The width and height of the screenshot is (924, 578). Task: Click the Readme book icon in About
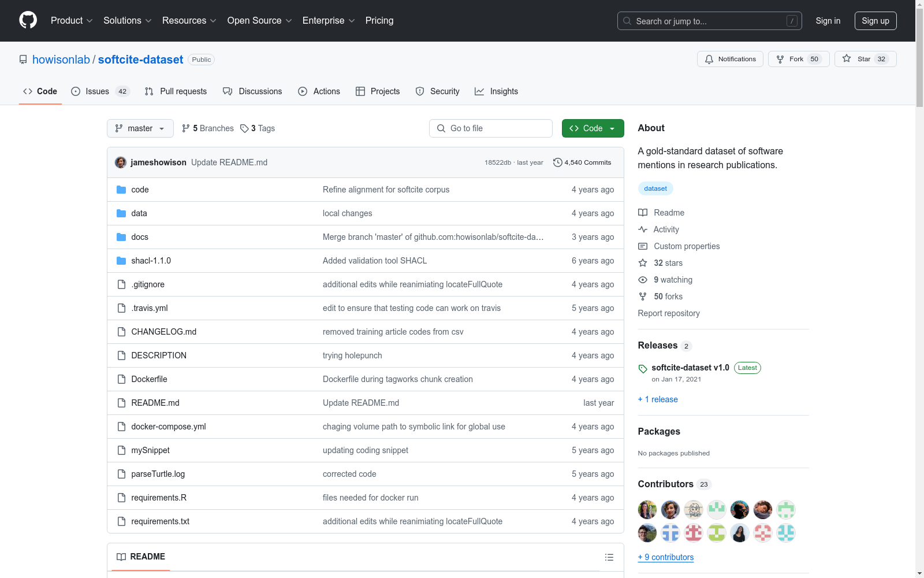643,213
